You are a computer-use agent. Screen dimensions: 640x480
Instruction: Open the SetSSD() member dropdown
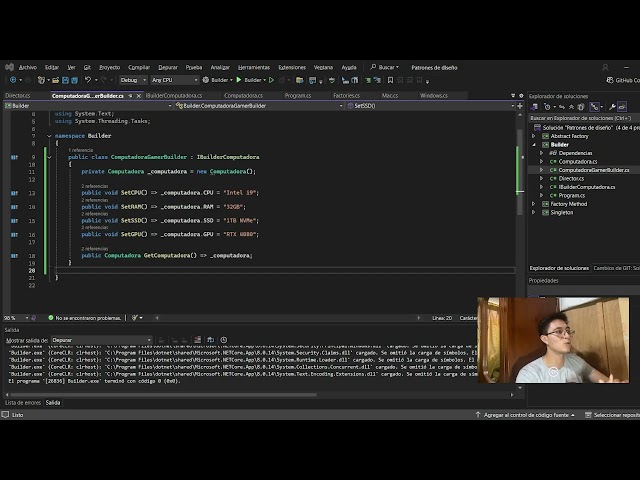tap(430, 106)
